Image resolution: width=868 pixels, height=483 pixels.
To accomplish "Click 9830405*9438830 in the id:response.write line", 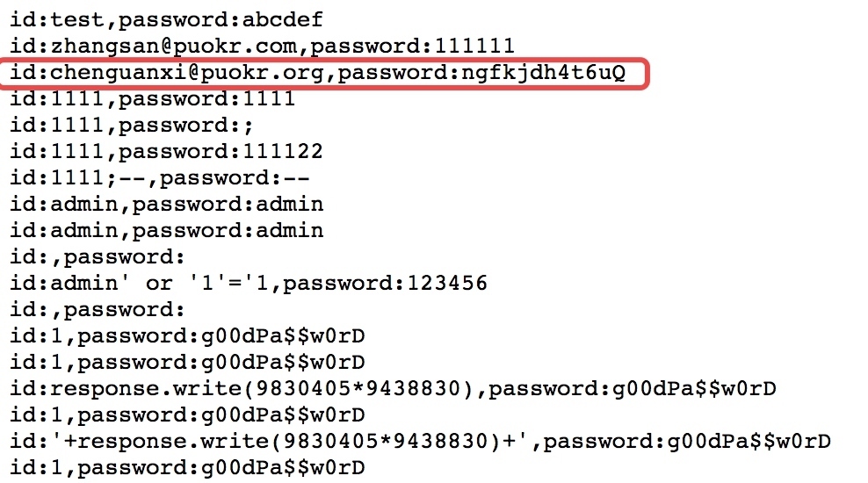I will (x=358, y=389).
